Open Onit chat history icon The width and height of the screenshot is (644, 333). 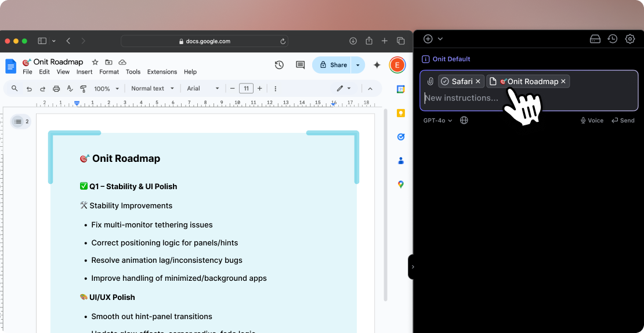[x=612, y=39]
